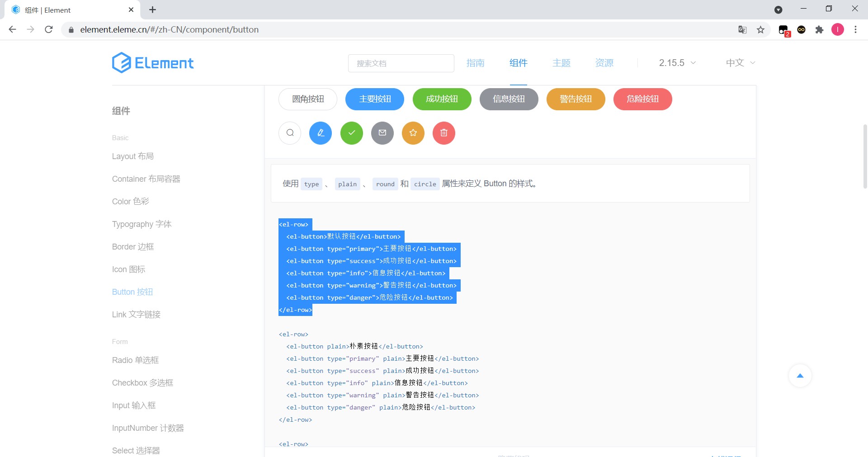Click the red 危险按钮 button

643,99
